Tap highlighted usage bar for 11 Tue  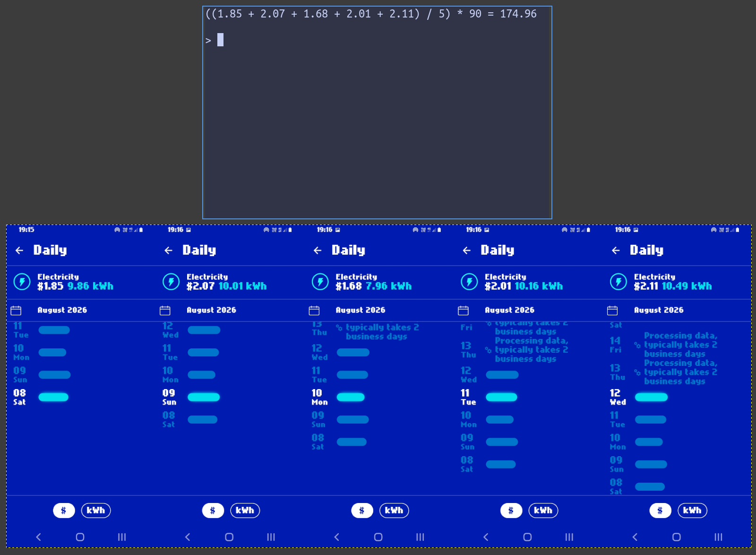coord(501,397)
